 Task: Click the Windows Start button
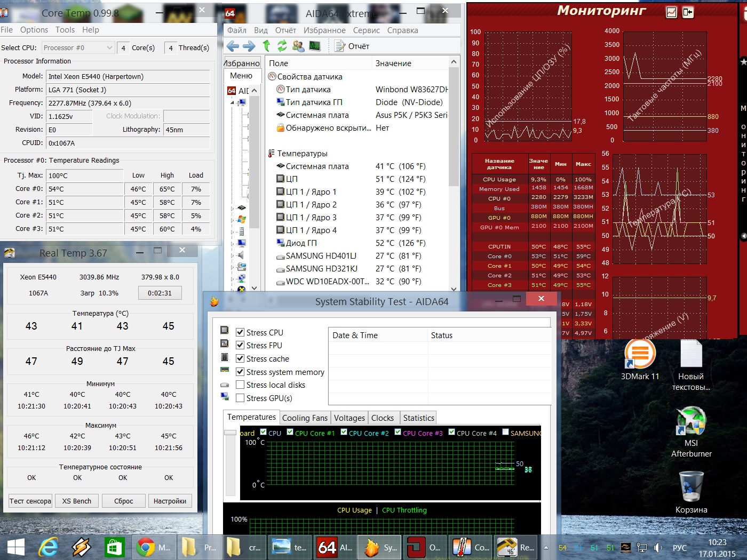coord(16,547)
